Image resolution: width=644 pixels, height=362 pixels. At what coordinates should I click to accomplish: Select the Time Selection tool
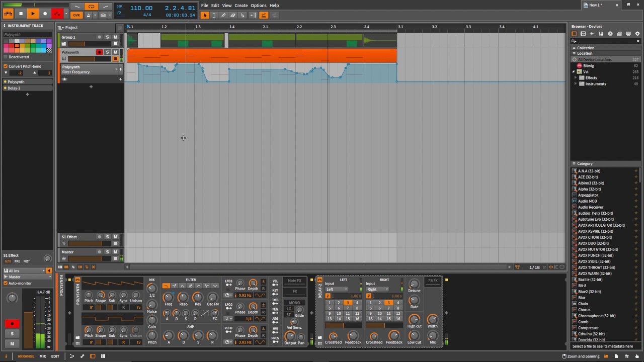coord(214,16)
